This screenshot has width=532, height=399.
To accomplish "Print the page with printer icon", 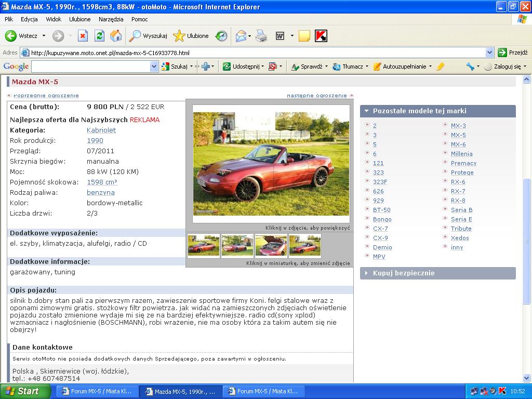I will pyautogui.click(x=261, y=36).
